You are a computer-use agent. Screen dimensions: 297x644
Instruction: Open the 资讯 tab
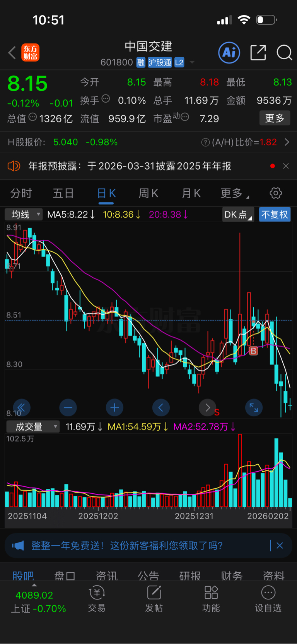106,576
